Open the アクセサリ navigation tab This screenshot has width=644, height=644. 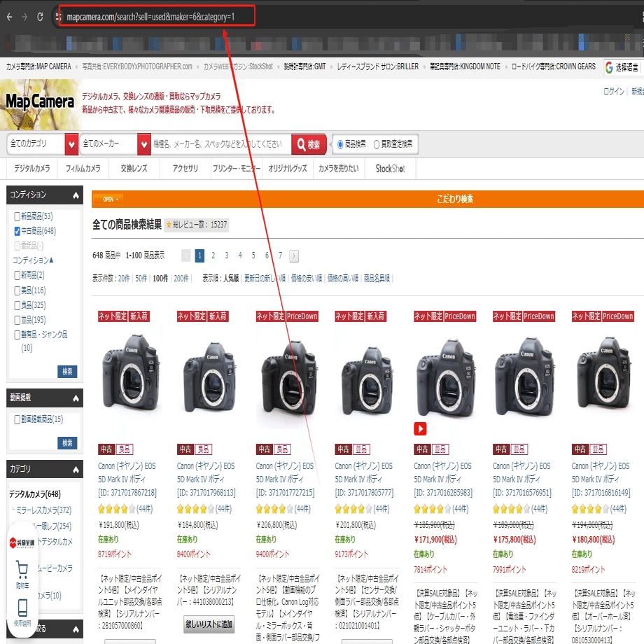pos(185,169)
